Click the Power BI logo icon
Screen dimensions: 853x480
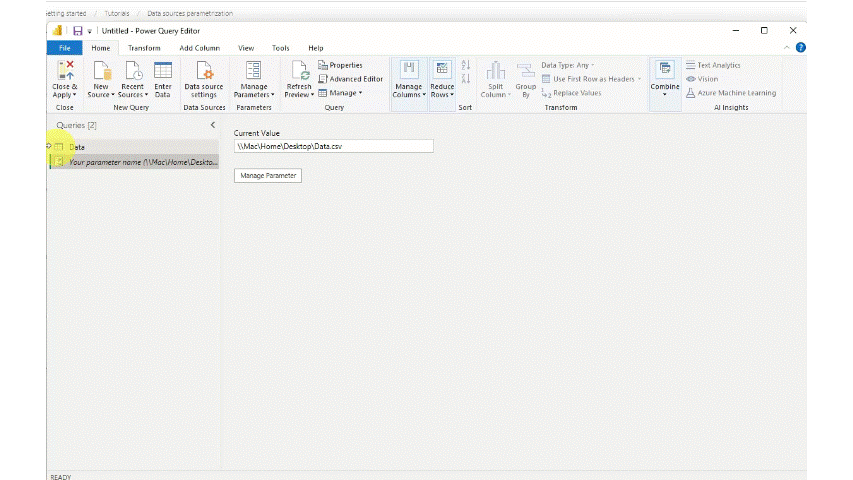coord(58,31)
